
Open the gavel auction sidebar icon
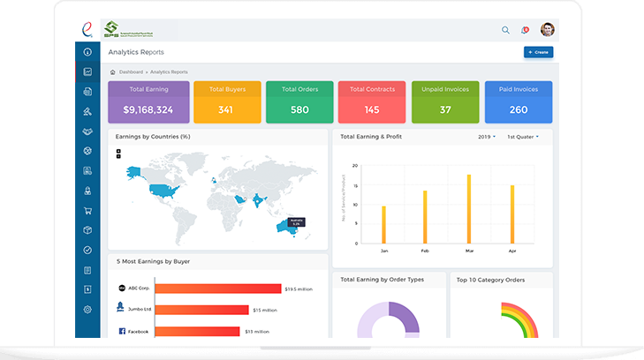88,111
